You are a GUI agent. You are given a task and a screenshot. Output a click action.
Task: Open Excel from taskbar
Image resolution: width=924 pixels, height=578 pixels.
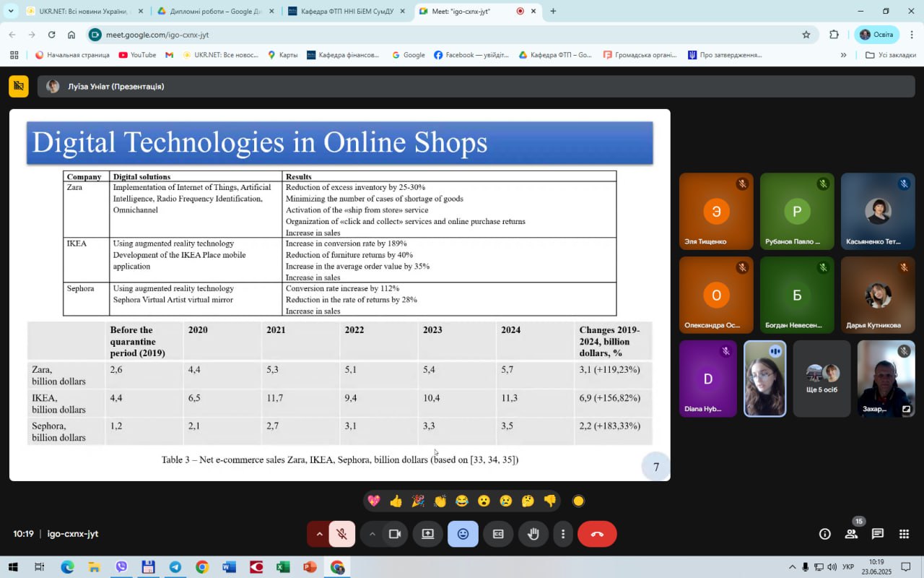[x=283, y=567]
